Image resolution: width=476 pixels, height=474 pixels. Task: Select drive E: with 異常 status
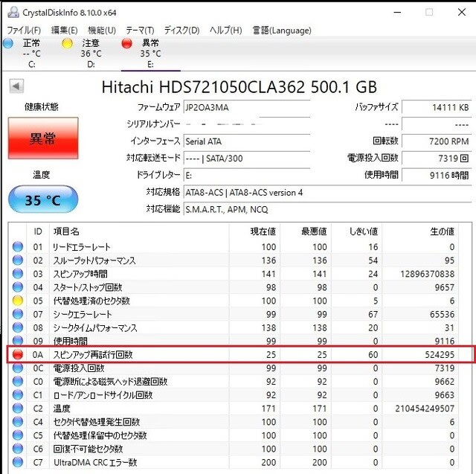point(150,53)
